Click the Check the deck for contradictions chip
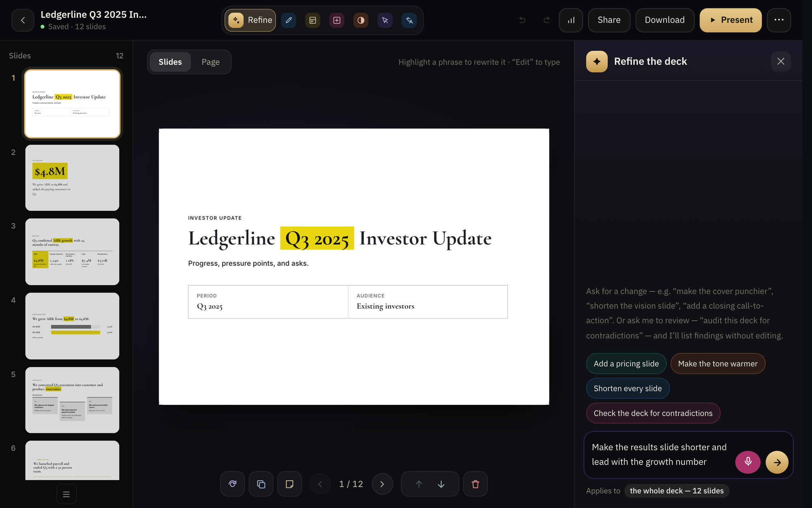The image size is (812, 508). (653, 413)
